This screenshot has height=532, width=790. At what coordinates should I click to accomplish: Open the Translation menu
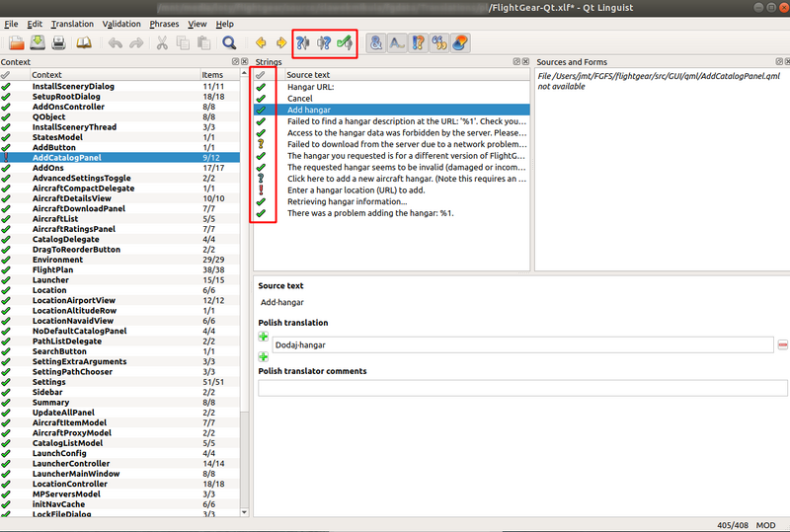72,24
